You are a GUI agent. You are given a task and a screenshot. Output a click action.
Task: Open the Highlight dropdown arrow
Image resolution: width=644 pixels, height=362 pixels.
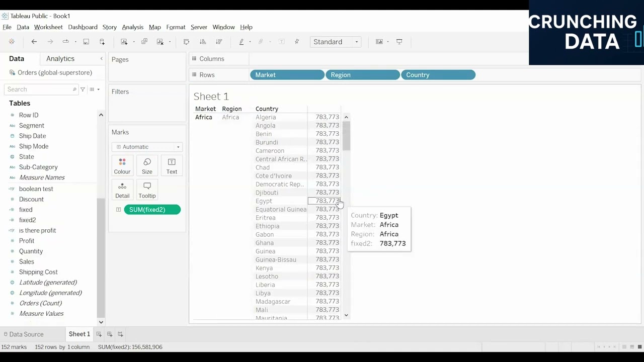[x=251, y=42]
